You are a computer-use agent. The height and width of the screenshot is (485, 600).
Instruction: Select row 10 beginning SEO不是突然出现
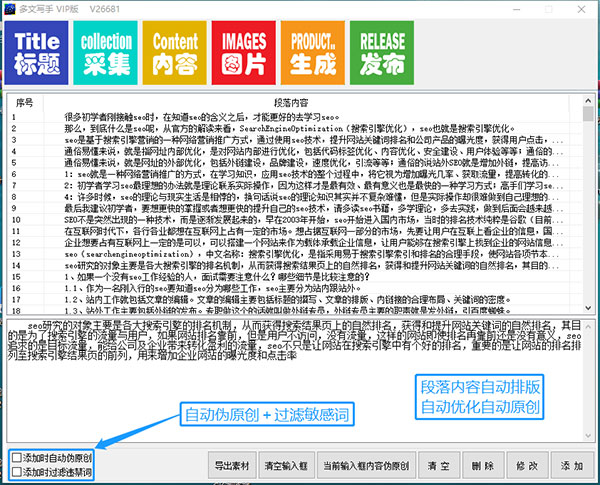tap(295, 220)
